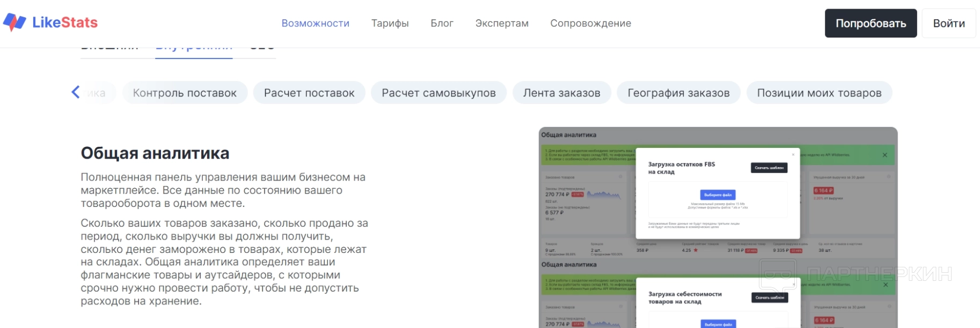Click Скачать шаблон in FBS upload dialog
Image resolution: width=980 pixels, height=328 pixels.
tap(769, 168)
